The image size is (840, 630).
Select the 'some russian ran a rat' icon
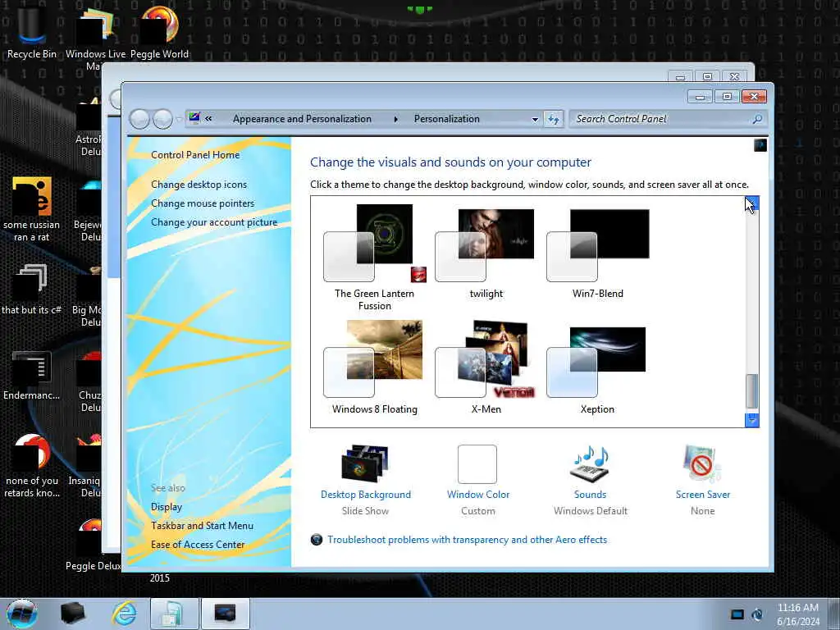[32, 209]
